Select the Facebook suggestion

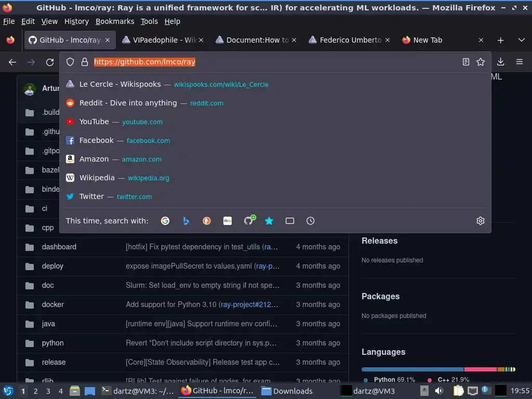275,140
